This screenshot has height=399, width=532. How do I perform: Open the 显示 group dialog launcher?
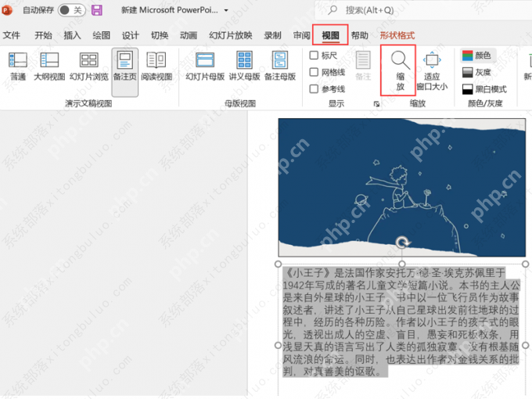pos(376,104)
